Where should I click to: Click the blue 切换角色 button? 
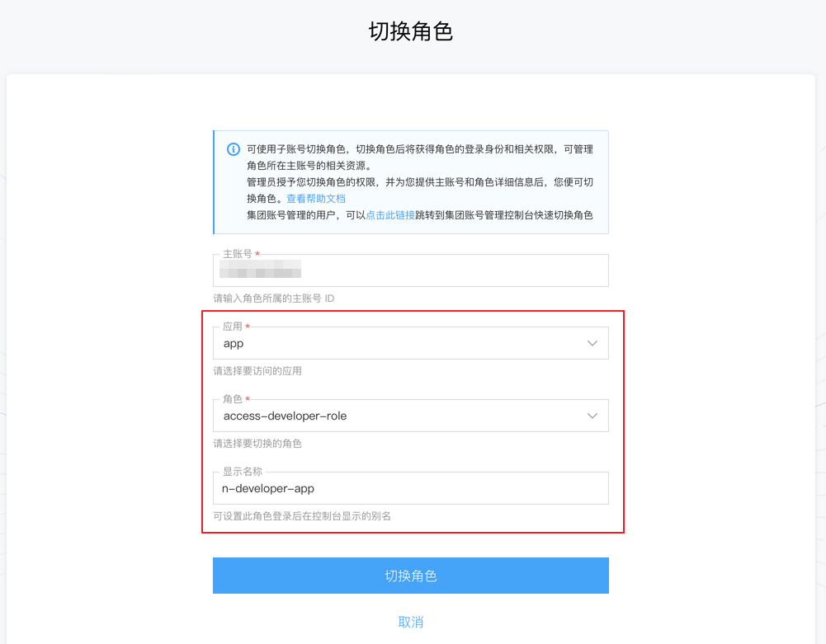pyautogui.click(x=411, y=576)
